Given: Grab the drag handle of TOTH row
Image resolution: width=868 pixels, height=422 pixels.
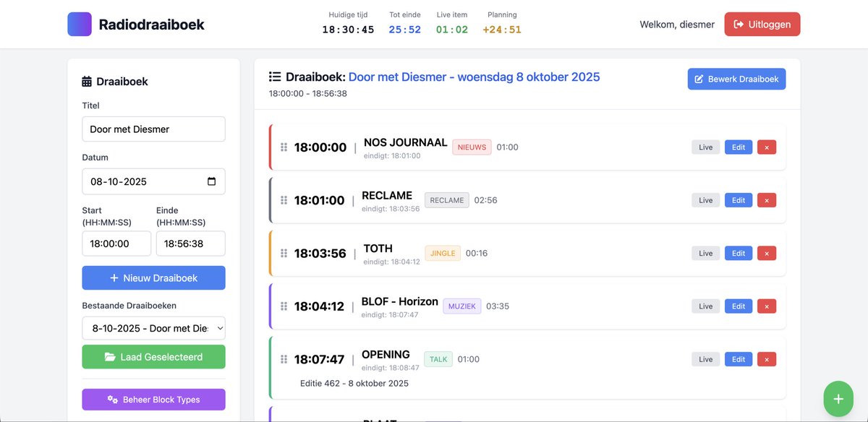Looking at the screenshot, I should tap(284, 254).
